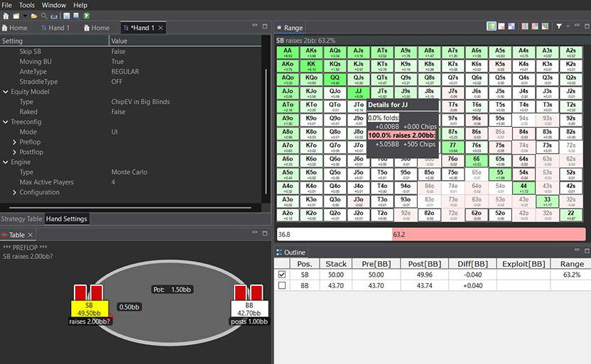The image size is (591, 364).
Task: Click the settings list horizontal scrollbar
Action: tap(130, 207)
